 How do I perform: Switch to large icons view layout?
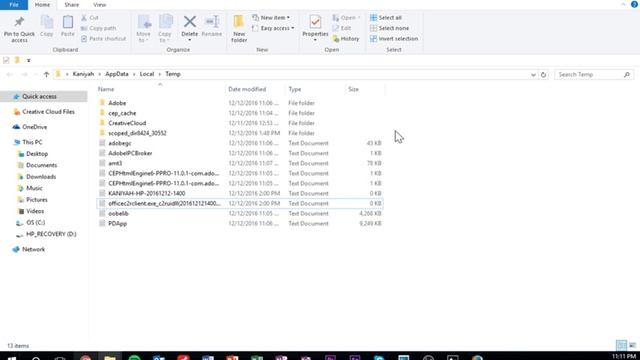tap(632, 345)
